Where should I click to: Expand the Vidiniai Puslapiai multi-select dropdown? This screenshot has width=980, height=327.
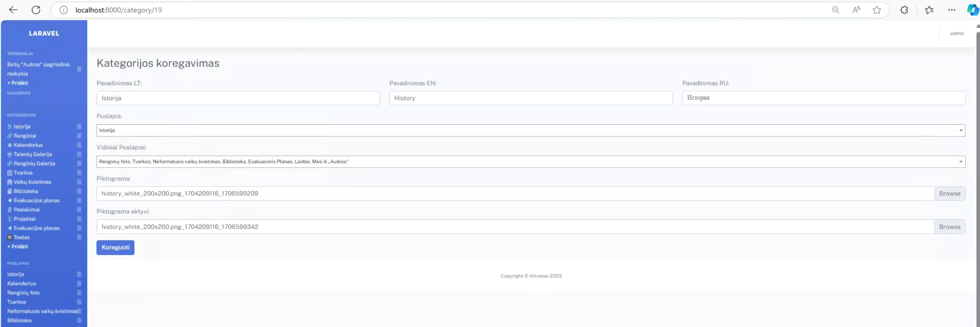click(530, 162)
